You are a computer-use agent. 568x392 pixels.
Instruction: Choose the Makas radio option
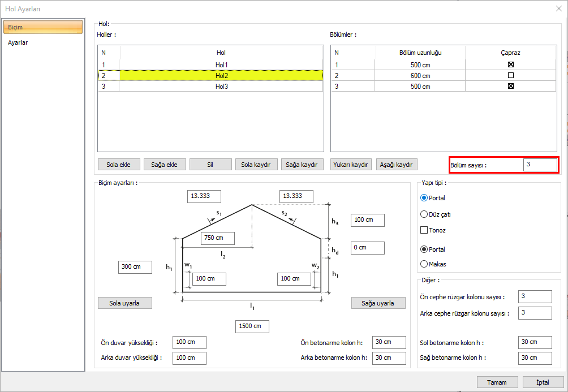point(424,264)
